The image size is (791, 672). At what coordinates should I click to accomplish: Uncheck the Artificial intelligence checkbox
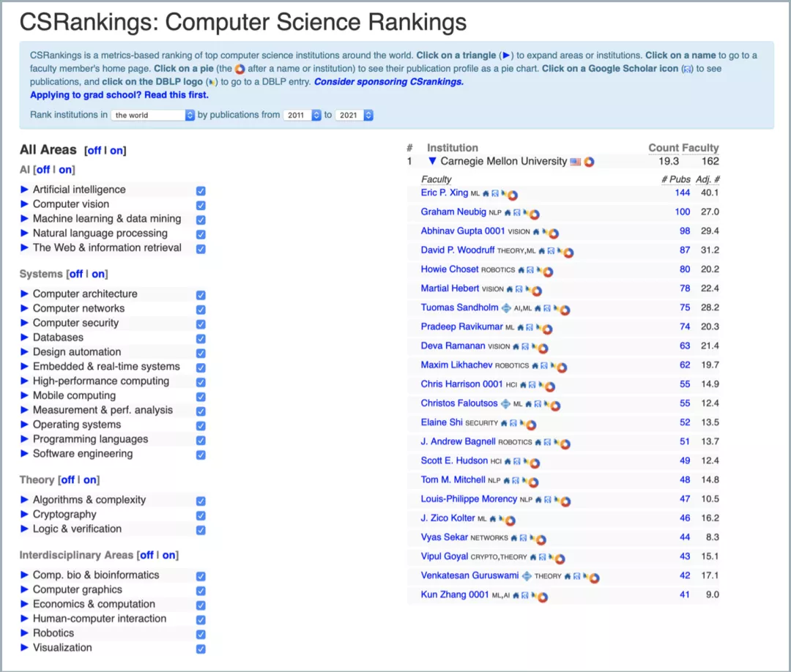[x=201, y=190]
